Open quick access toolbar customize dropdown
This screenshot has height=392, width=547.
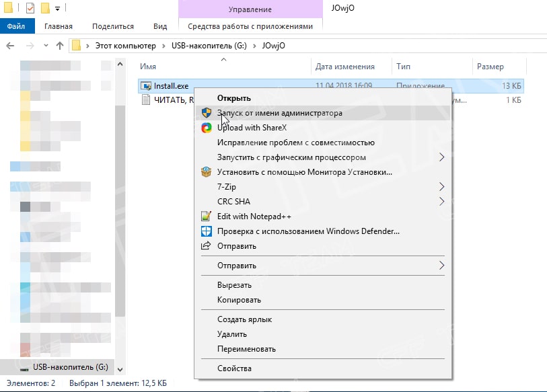57,8
